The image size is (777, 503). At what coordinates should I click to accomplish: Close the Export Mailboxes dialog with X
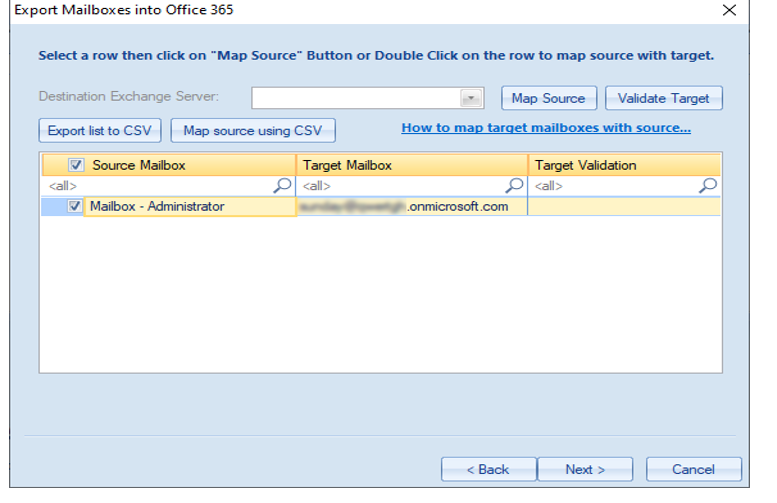coord(729,10)
